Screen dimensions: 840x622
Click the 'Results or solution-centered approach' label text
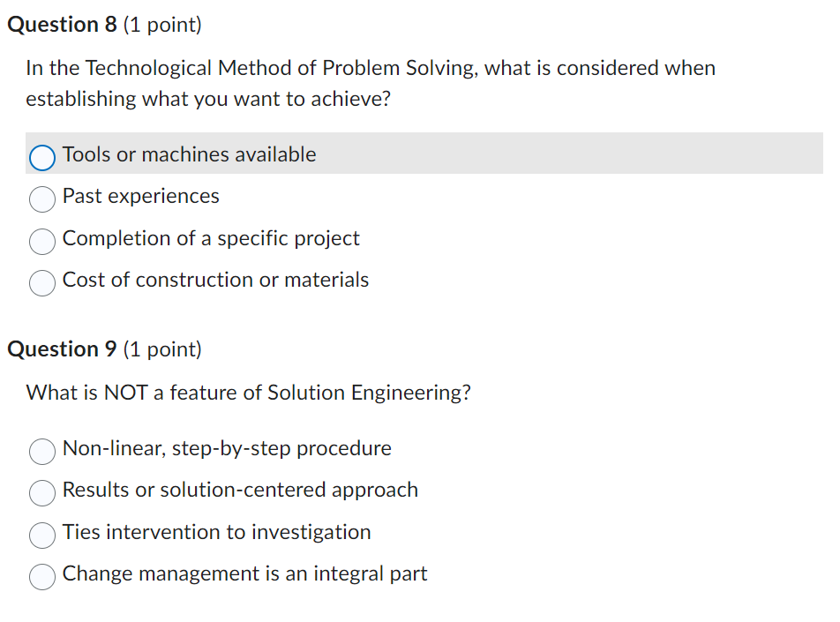[x=240, y=490]
